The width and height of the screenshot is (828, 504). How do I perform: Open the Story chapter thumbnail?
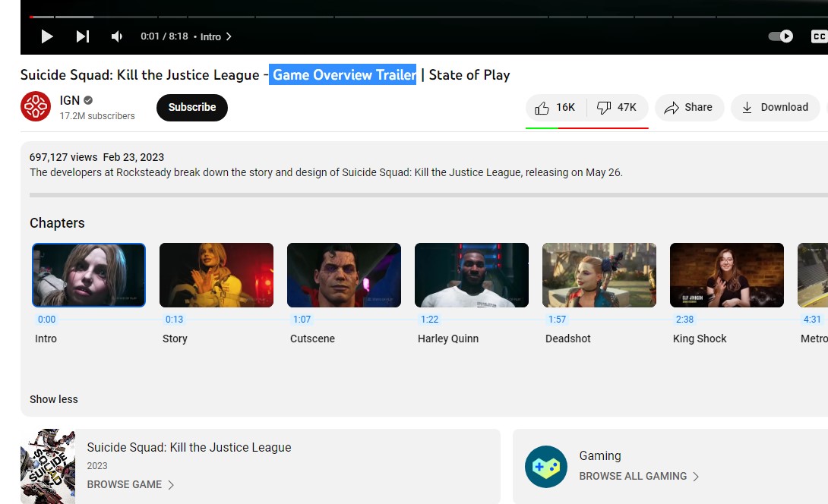(216, 275)
